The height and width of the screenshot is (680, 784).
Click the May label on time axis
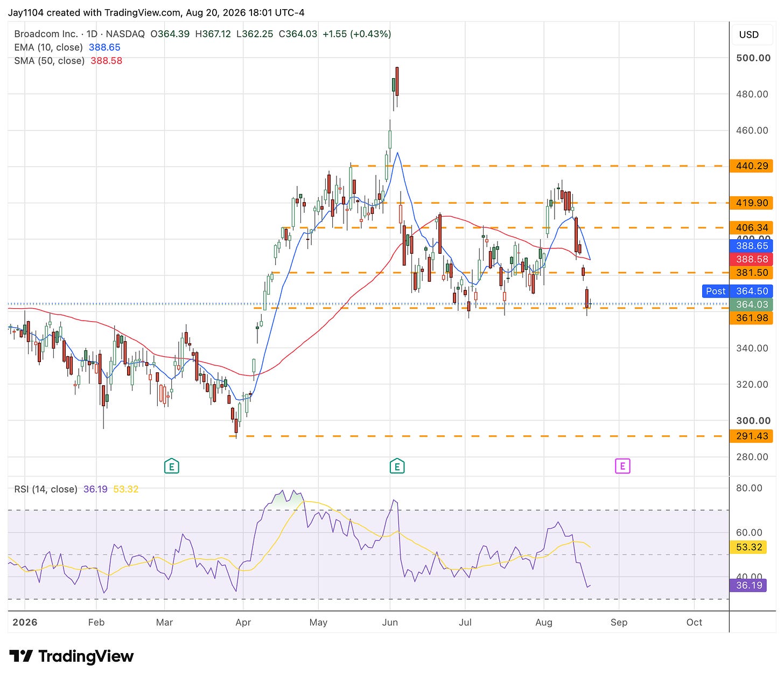(318, 622)
